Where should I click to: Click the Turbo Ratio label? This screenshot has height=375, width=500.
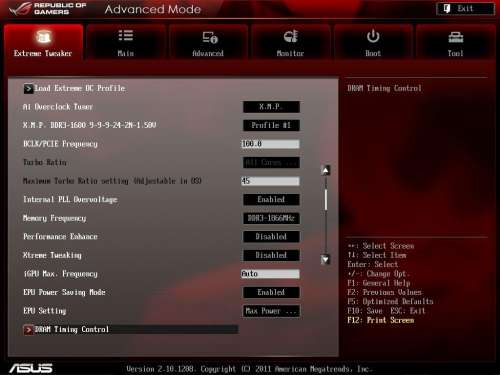45,163
